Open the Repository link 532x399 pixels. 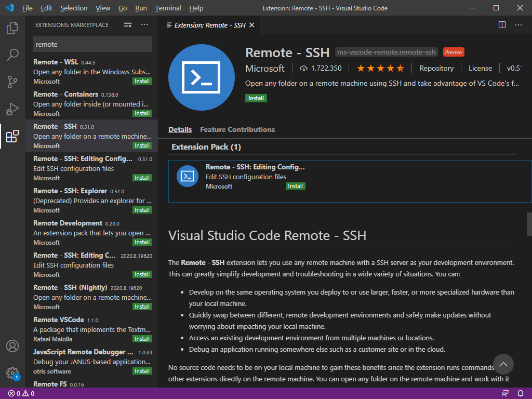(436, 69)
